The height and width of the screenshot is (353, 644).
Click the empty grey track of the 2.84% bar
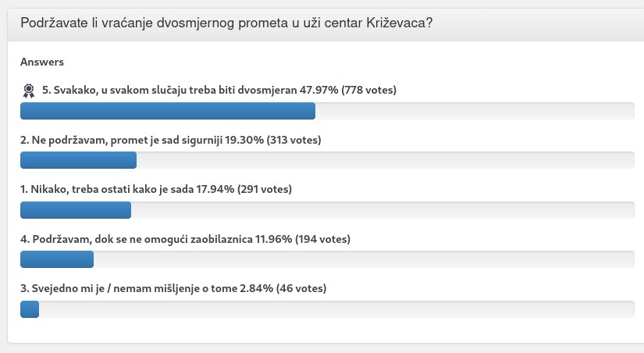coord(336,309)
